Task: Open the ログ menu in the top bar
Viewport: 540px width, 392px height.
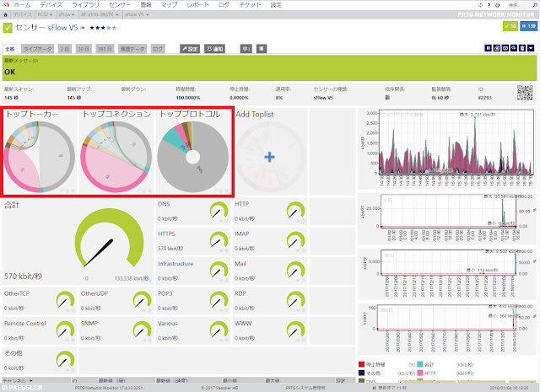Action: tap(224, 5)
